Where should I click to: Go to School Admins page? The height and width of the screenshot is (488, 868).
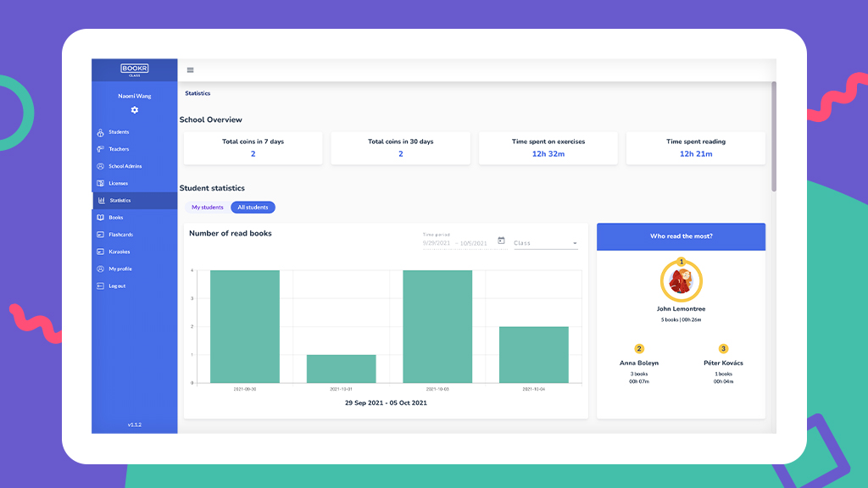click(x=135, y=167)
